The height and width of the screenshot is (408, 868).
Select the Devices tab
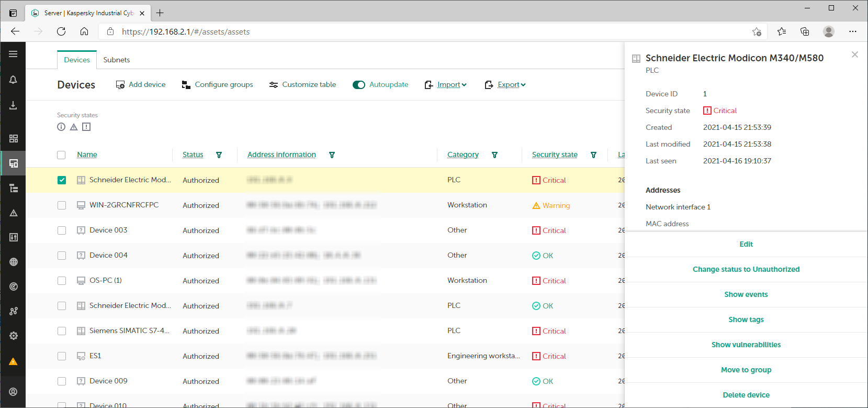click(77, 60)
